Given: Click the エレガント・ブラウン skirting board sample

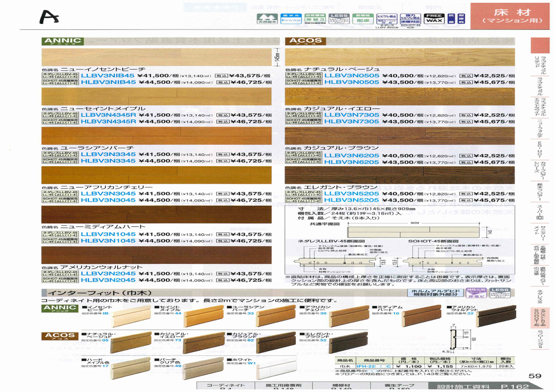Looking at the screenshot, I should tap(349, 342).
